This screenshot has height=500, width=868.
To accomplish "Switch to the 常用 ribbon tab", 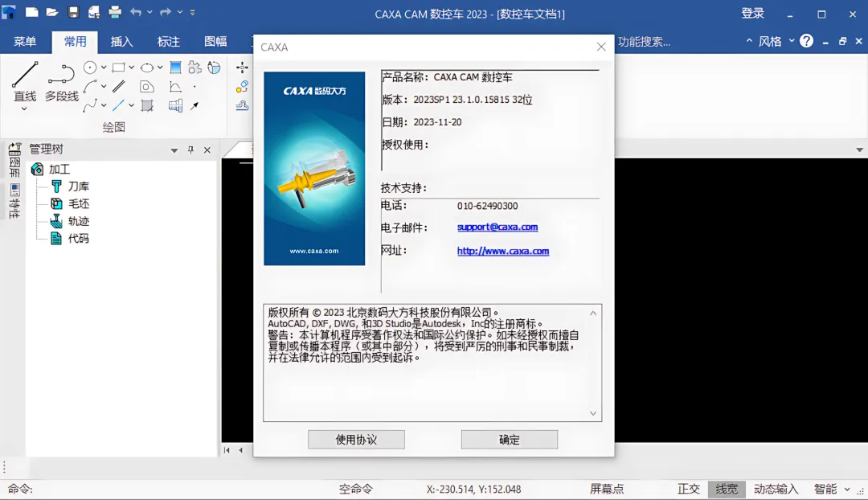I will (75, 42).
